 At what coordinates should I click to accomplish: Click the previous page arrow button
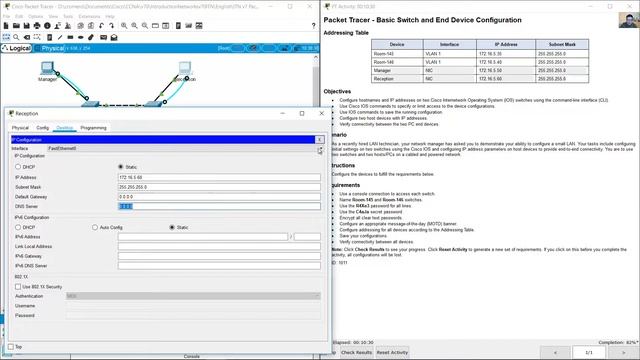(x=555, y=352)
